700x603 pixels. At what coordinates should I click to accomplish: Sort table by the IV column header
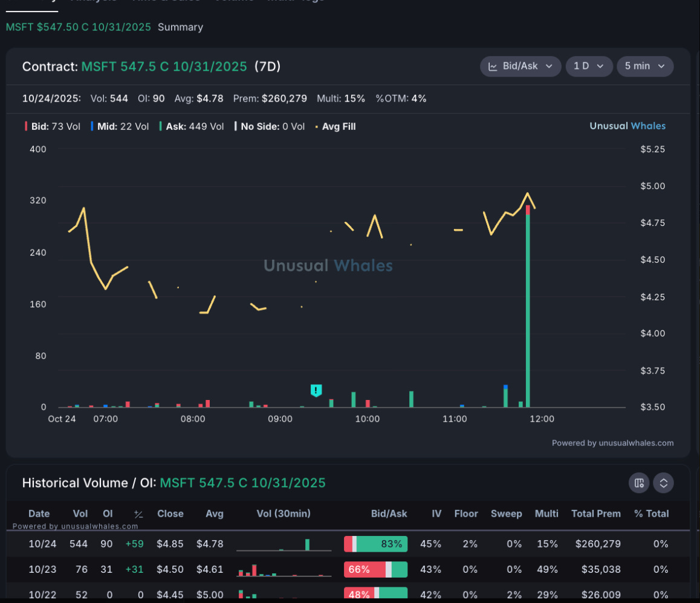point(436,514)
